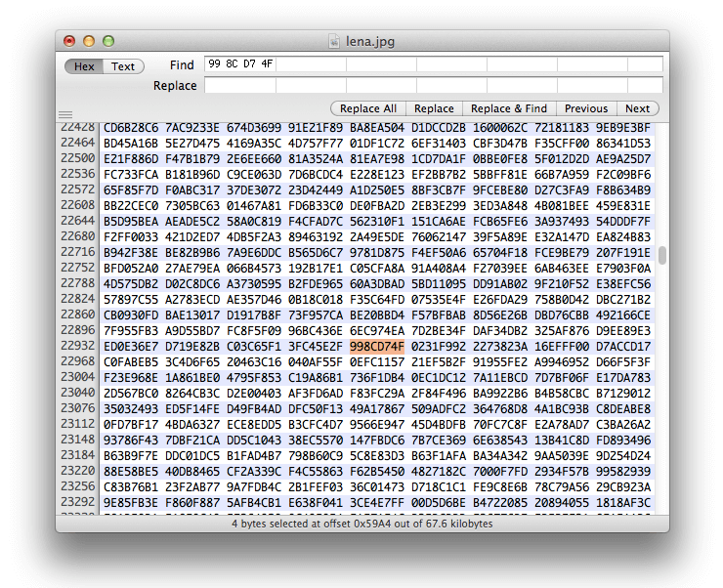
Task: Click line offset 23292
Action: click(77, 502)
